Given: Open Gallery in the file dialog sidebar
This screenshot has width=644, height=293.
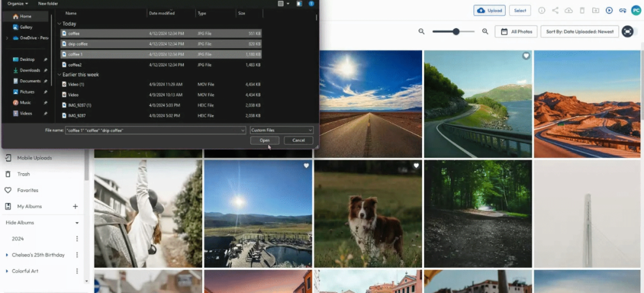Looking at the screenshot, I should 27,27.
